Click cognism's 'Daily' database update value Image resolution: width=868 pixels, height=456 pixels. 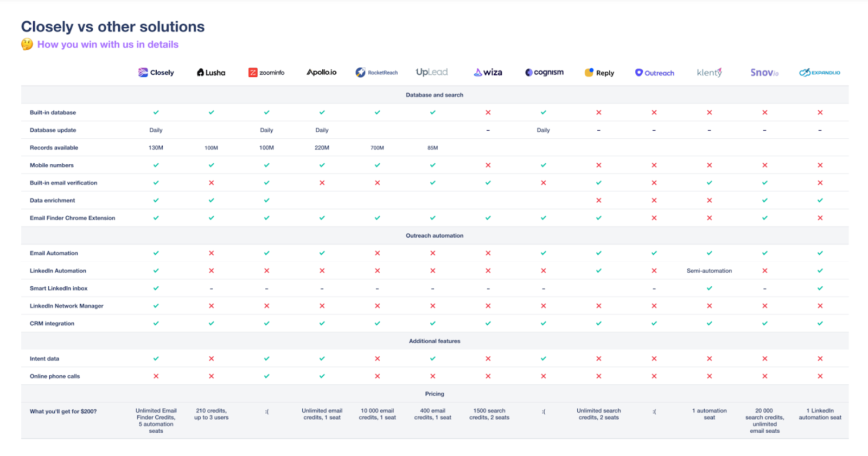click(x=544, y=130)
